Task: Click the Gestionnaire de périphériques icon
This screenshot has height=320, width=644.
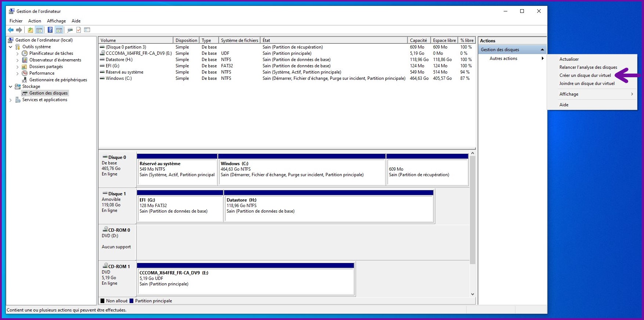Action: tap(25, 80)
